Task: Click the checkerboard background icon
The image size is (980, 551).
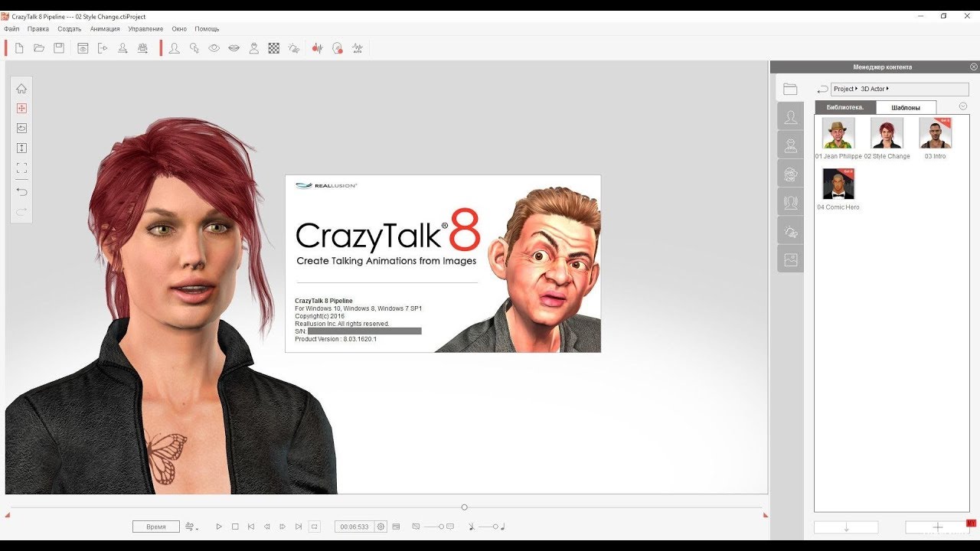Action: (x=274, y=48)
